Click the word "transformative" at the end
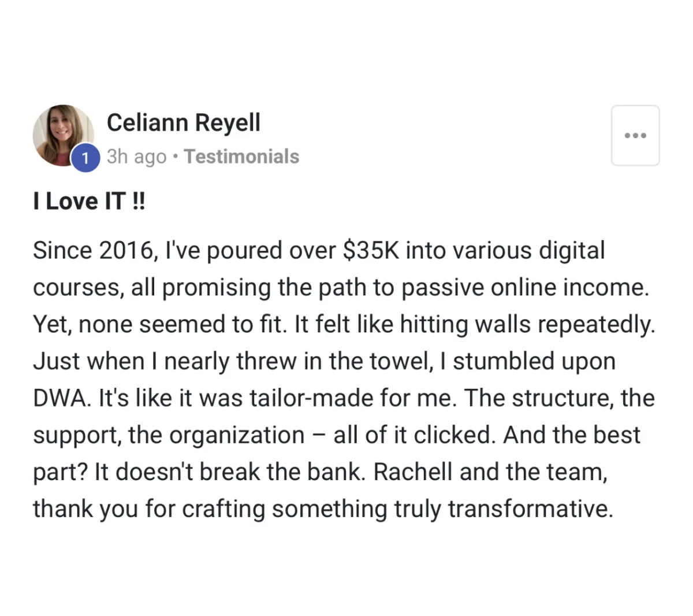 point(530,509)
